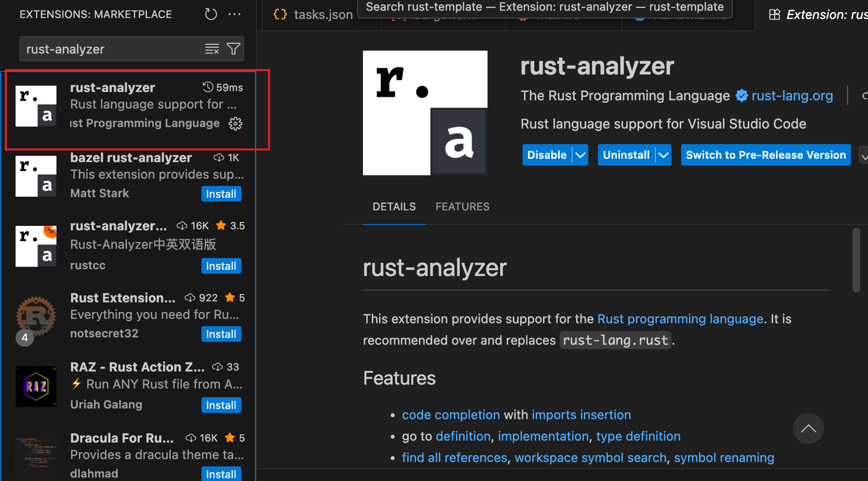Open the Views and More Actions menu

click(x=235, y=14)
